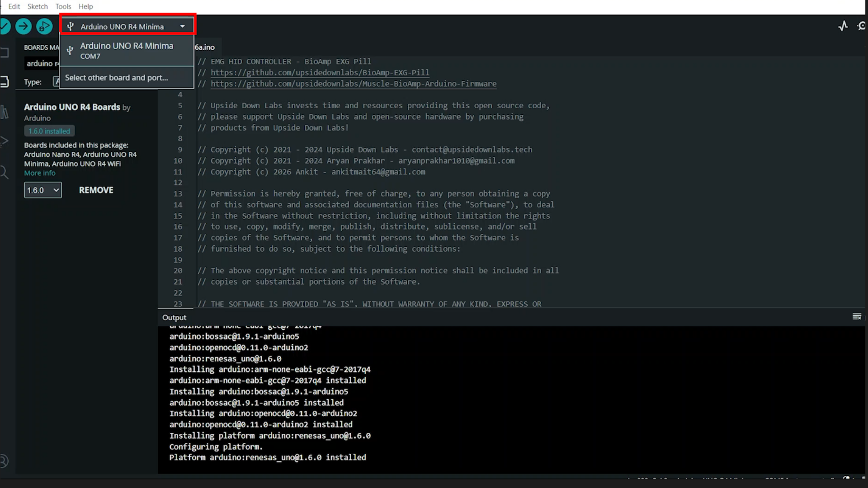Image resolution: width=868 pixels, height=488 pixels.
Task: Click the Aryan Prakhar copyright comment line
Action: [x=356, y=161]
